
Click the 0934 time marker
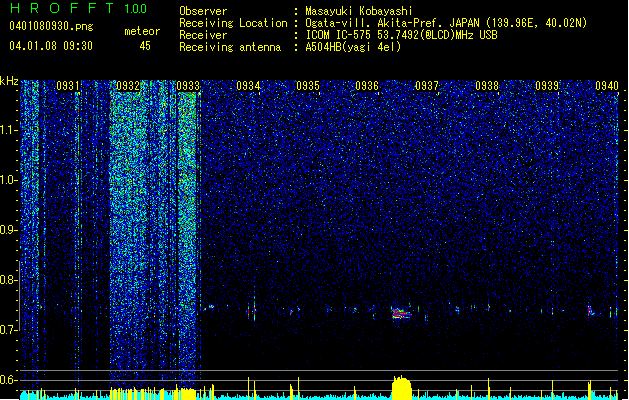point(248,86)
